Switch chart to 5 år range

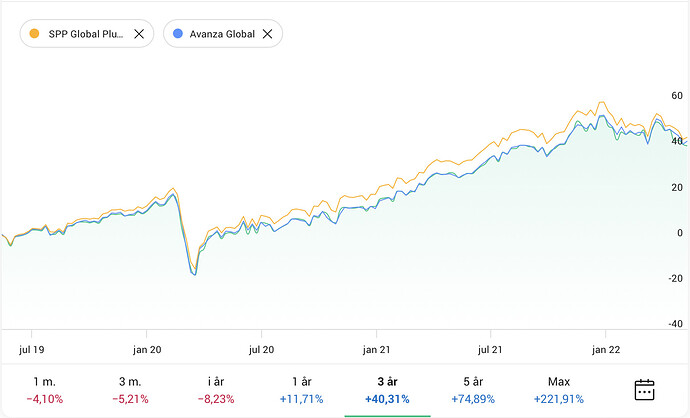(473, 390)
